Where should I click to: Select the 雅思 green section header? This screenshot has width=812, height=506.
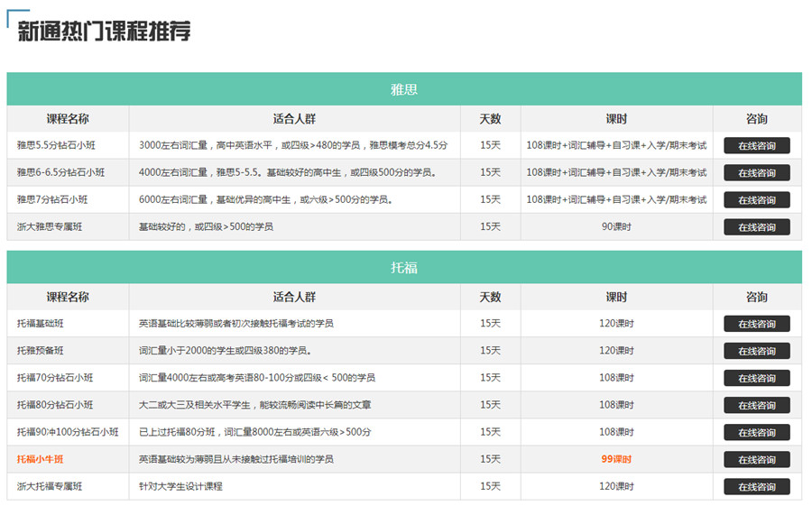point(404,89)
